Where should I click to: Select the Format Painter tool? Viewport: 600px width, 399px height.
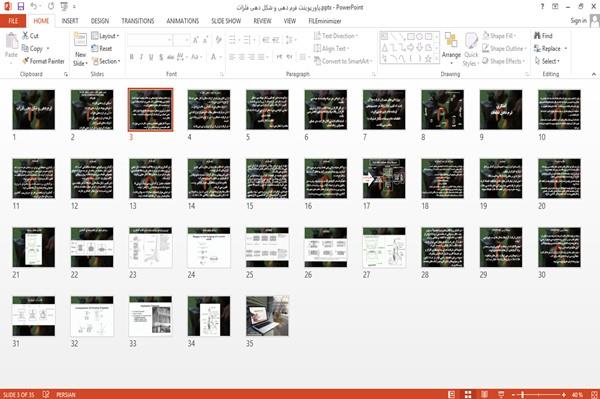click(x=43, y=61)
